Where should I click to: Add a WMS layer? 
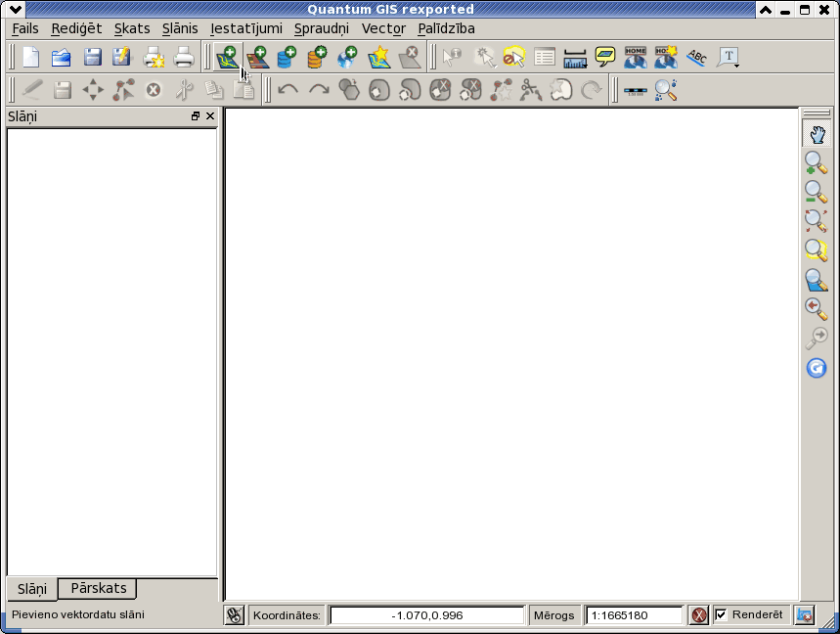(x=347, y=57)
